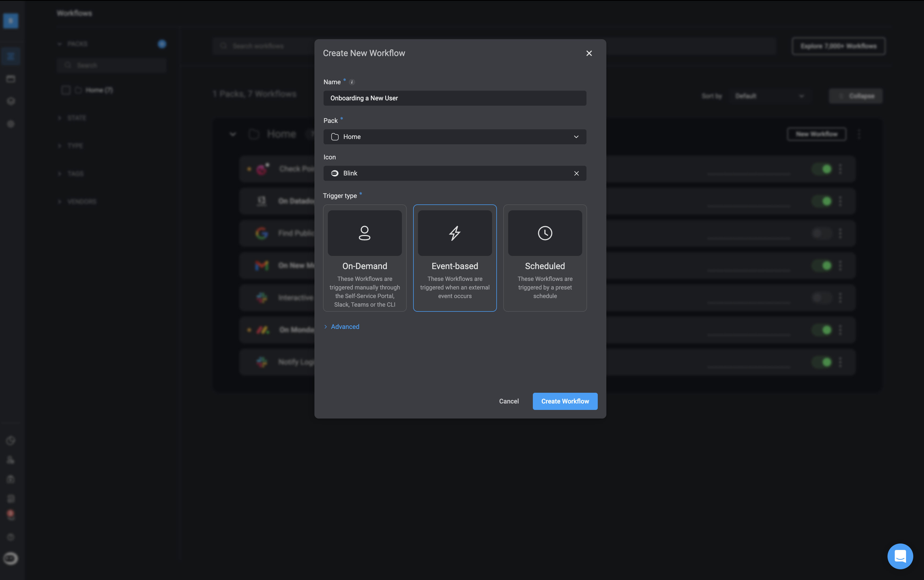Screen dimensions: 924x580
Task: Click the chevron beside Advanced
Action: [326, 327]
